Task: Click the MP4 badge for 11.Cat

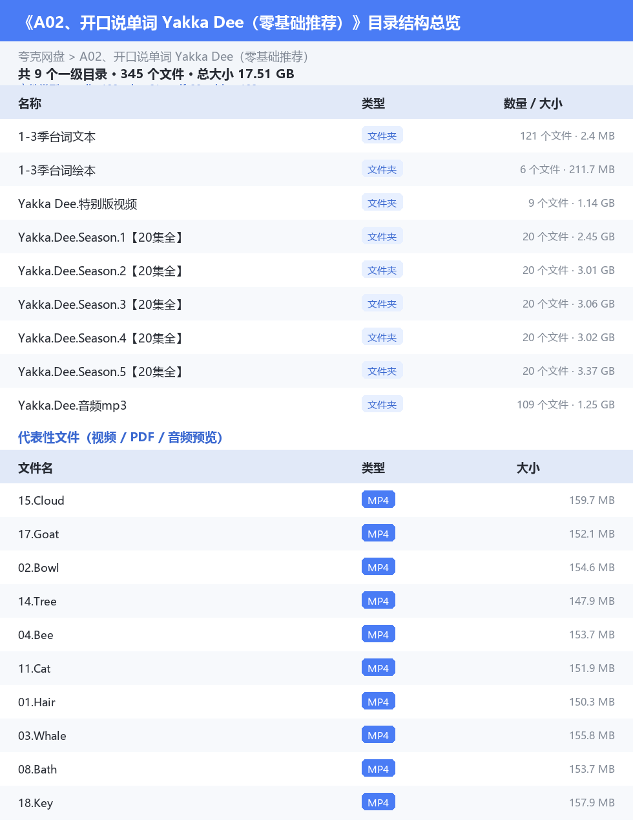Action: (x=379, y=667)
